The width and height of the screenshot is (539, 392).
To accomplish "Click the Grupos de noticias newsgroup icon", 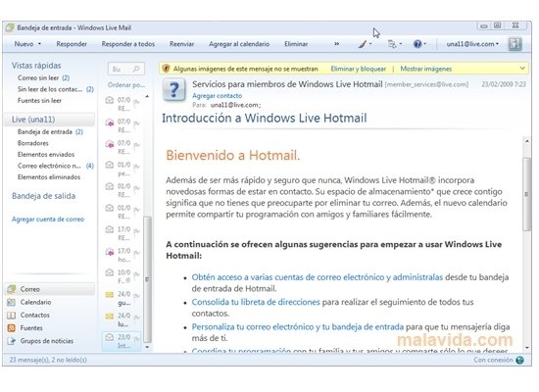I will click(12, 341).
